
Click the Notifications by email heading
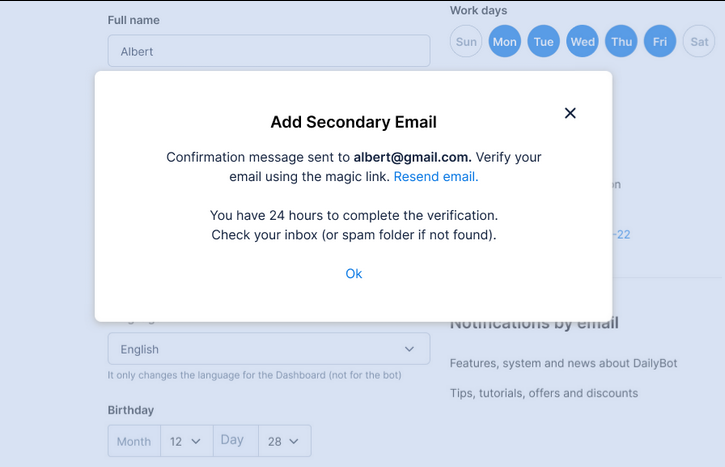pos(534,323)
